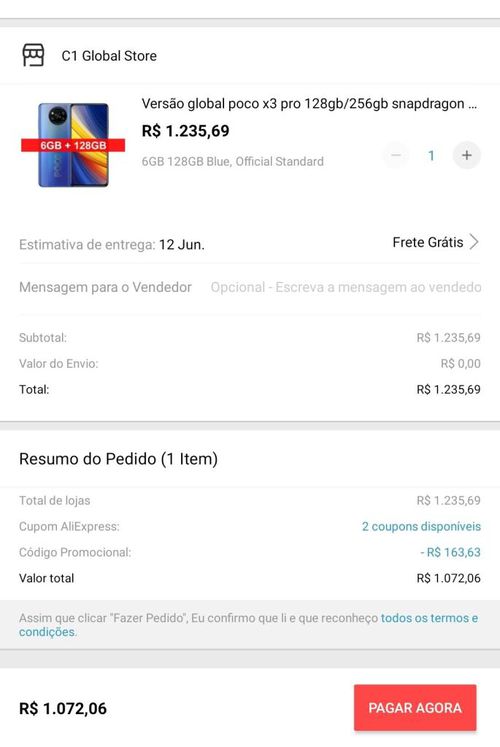500x747 pixels.
Task: Open Poco X3 Pro product thumbnail
Action: pyautogui.click(x=73, y=145)
